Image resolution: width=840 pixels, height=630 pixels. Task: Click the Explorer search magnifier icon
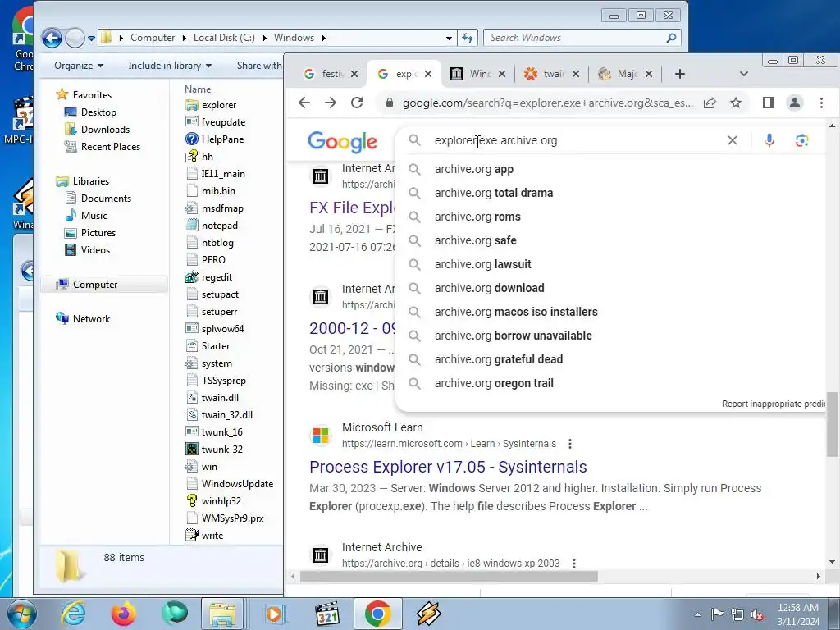(671, 38)
